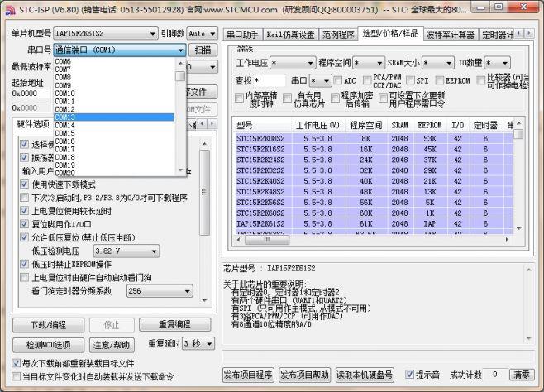Open the 看门狗定时器分频系数 256 dropdown
Image resolution: width=544 pixels, height=392 pixels.
160,291
